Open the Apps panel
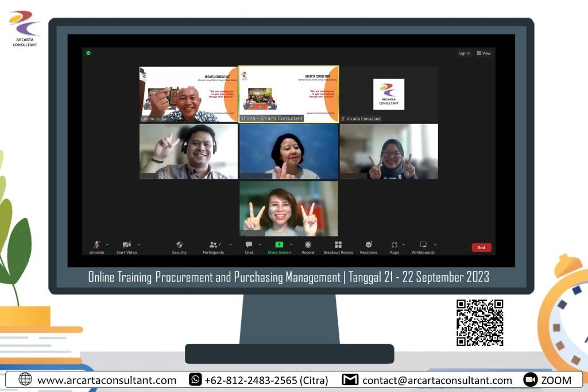588x392 pixels. 394,245
